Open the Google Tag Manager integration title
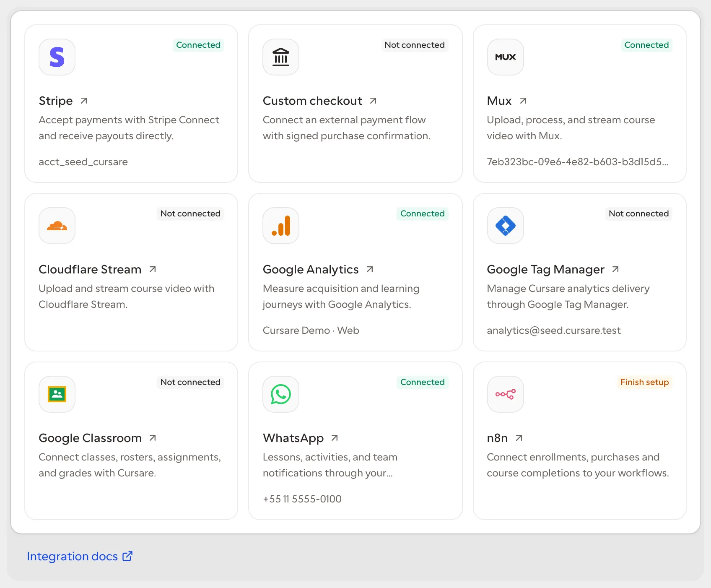Screen dimensions: 711x588 [x=545, y=270]
